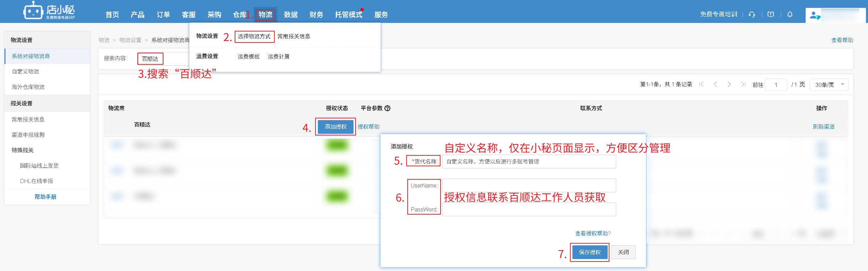Viewport: 868px width, 271px height.
Task: Click the 联系方式 column header
Action: (591, 108)
